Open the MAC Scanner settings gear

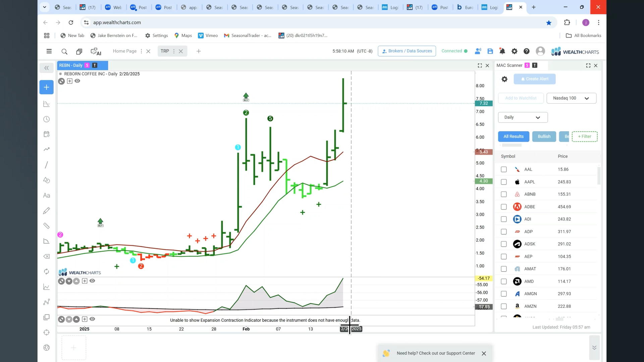504,79
